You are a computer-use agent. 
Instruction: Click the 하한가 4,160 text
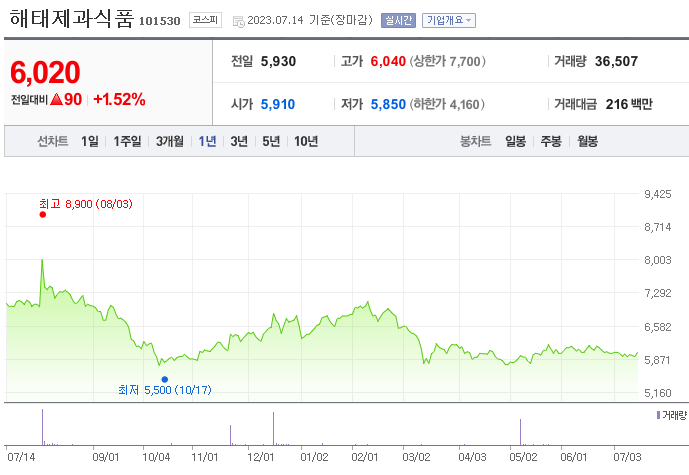click(x=447, y=104)
